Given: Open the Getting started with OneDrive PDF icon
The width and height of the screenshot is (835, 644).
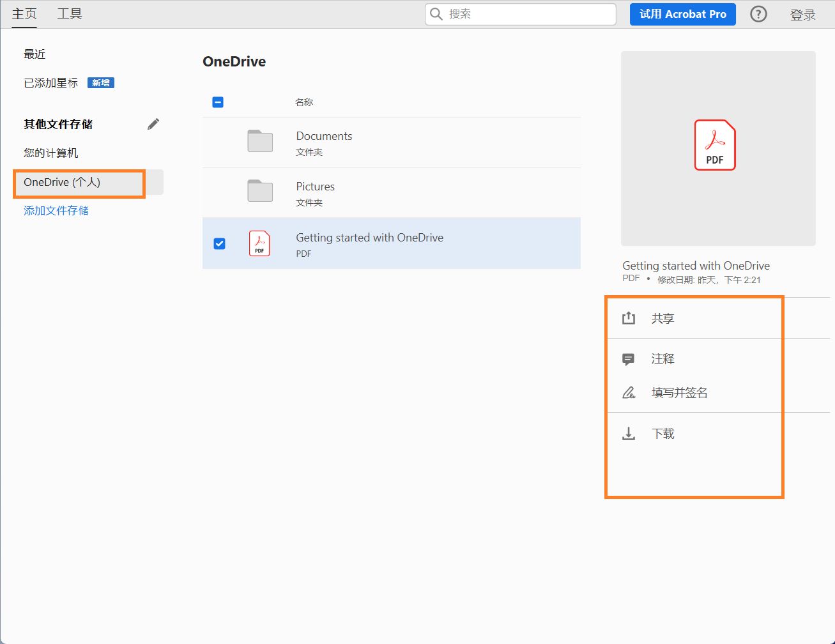Looking at the screenshot, I should (259, 243).
